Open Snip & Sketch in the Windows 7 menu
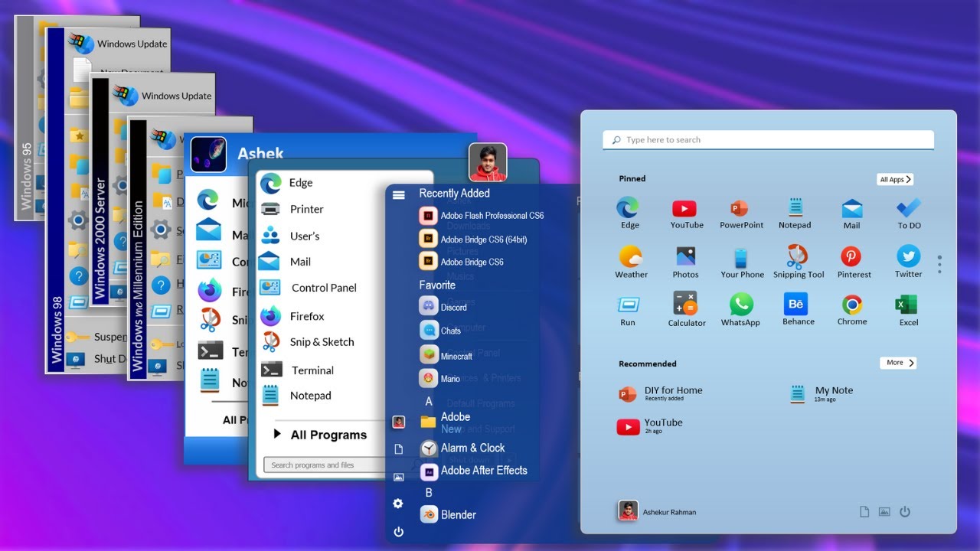This screenshot has height=551, width=980. 307,341
